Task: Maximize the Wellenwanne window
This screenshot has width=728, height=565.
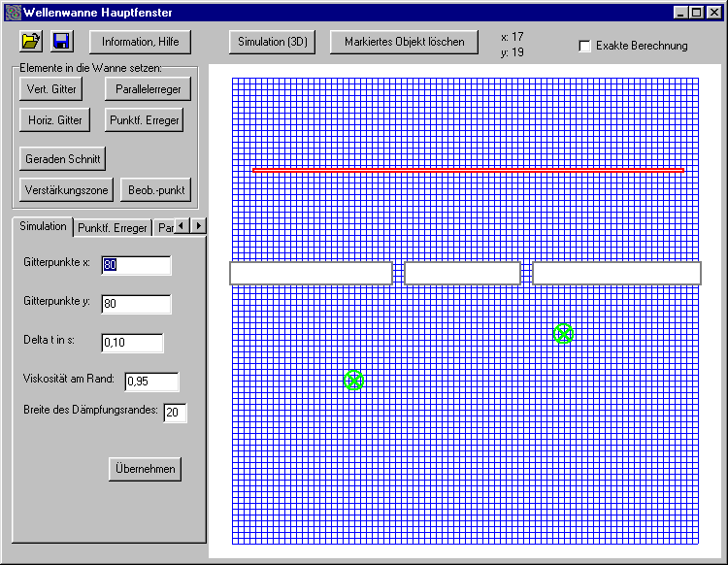Action: pyautogui.click(x=697, y=12)
